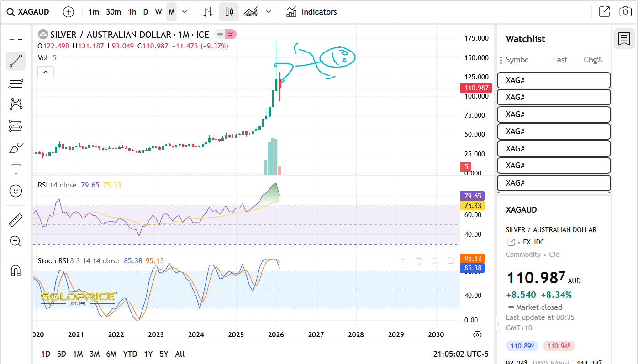The height and width of the screenshot is (364, 638).
Task: Click the red 110.94 ask price pill
Action: pyautogui.click(x=559, y=346)
